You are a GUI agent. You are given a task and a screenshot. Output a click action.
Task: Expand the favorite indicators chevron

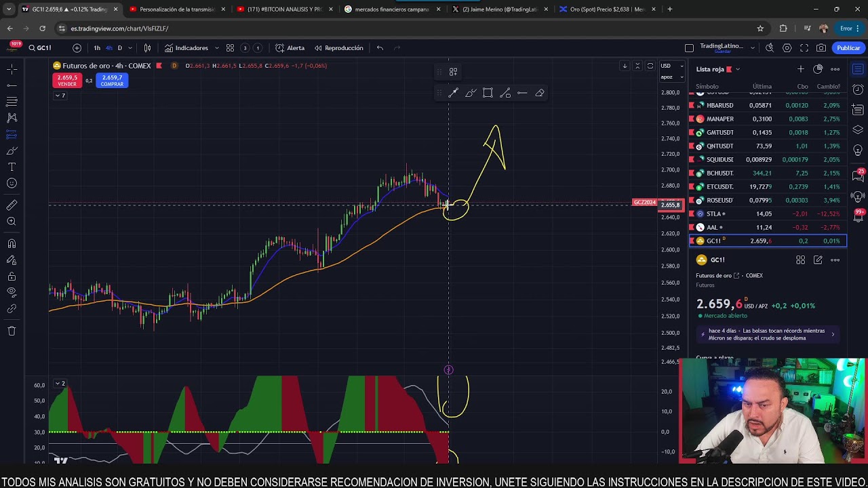tap(217, 48)
